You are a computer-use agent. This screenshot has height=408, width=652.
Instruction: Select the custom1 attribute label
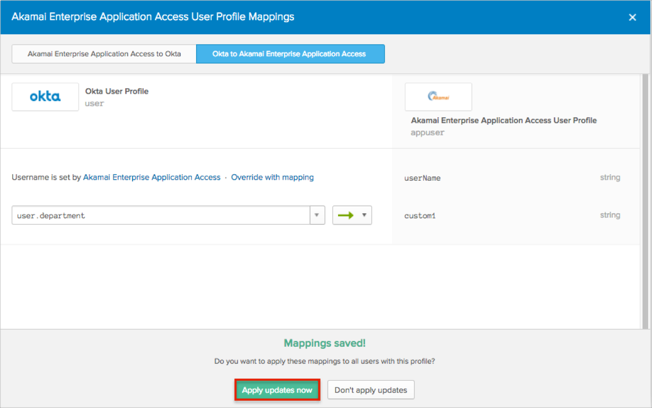coord(420,215)
